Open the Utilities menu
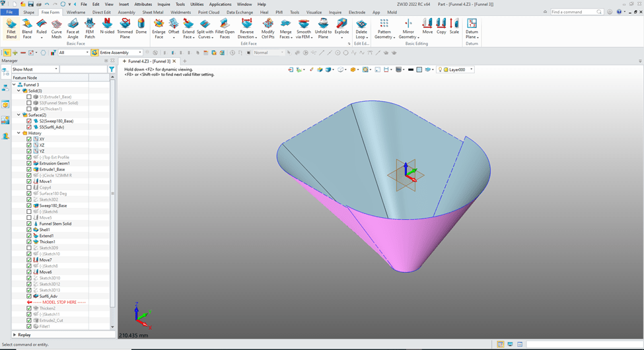644x350 pixels. point(197,4)
